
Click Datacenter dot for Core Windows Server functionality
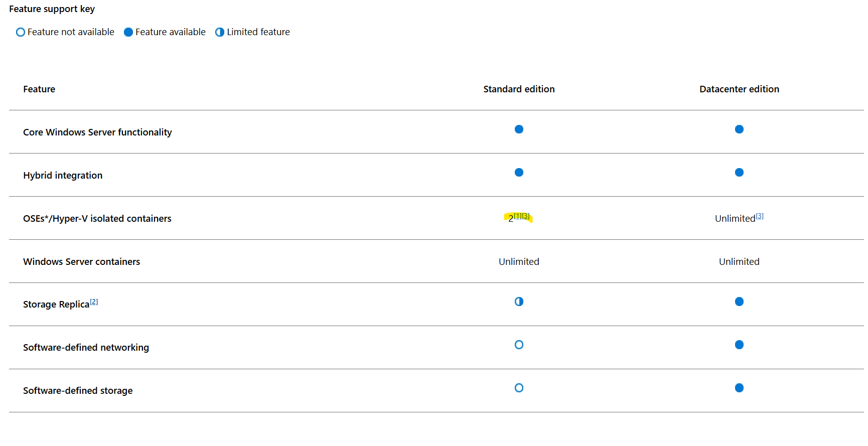739,129
